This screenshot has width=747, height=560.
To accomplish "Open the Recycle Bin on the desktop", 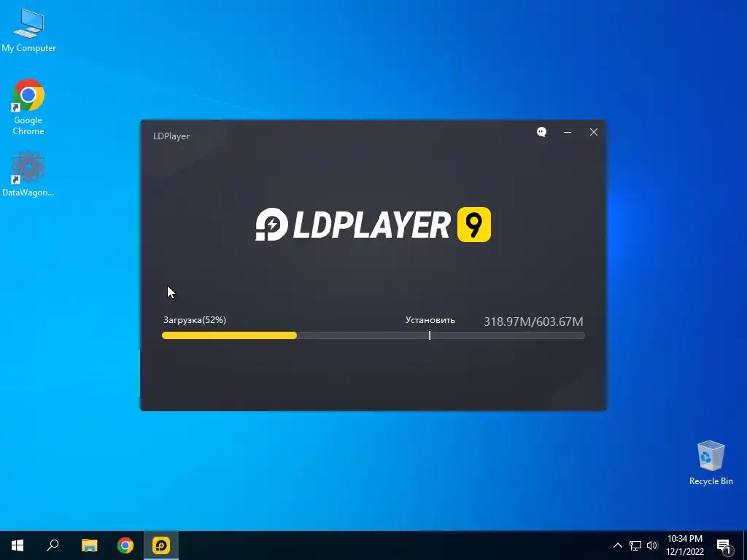I will [711, 462].
